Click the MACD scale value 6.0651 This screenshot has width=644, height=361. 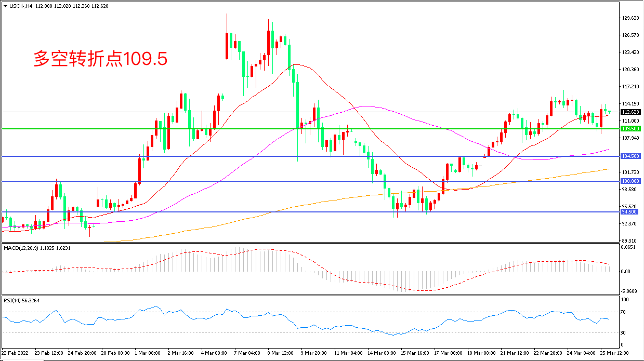[x=629, y=248]
